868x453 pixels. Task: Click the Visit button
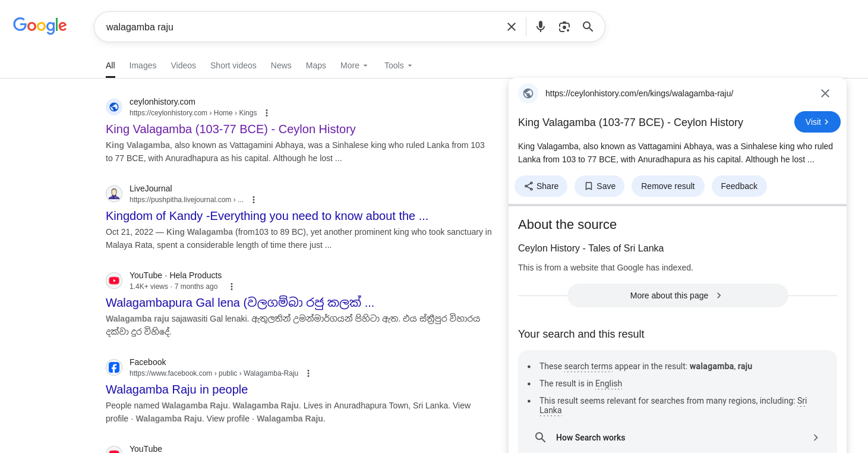pyautogui.click(x=818, y=122)
